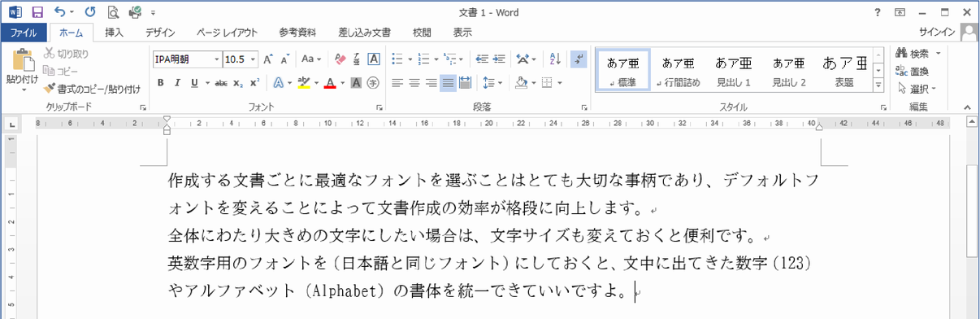Decrease the paragraph indent

[x=481, y=59]
